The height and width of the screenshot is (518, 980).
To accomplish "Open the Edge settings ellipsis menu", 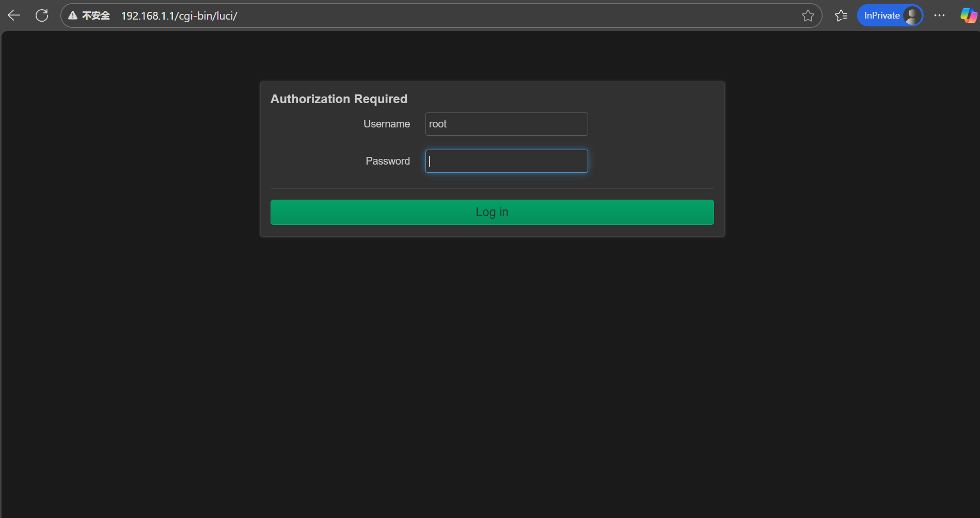I will coord(939,15).
